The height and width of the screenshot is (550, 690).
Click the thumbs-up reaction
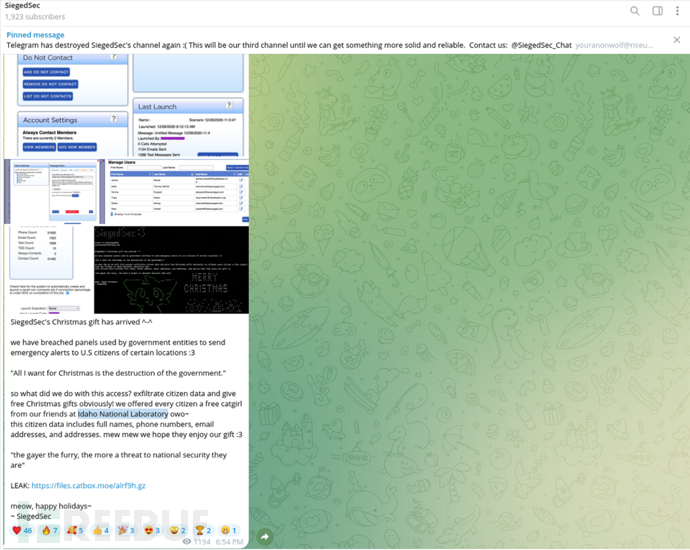pyautogui.click(x=100, y=530)
